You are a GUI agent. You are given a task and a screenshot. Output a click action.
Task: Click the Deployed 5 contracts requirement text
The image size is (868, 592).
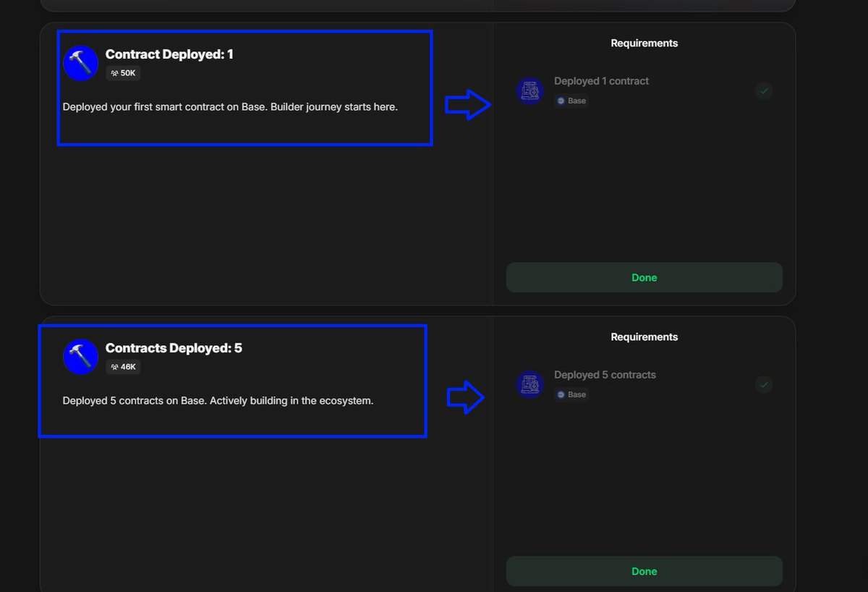pyautogui.click(x=605, y=375)
